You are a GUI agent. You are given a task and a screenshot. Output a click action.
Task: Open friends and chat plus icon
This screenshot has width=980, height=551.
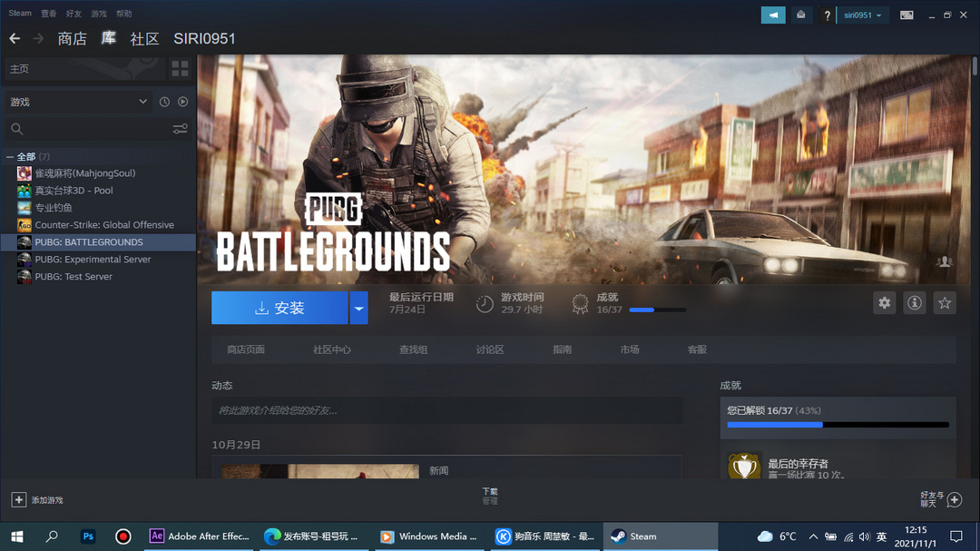click(955, 500)
